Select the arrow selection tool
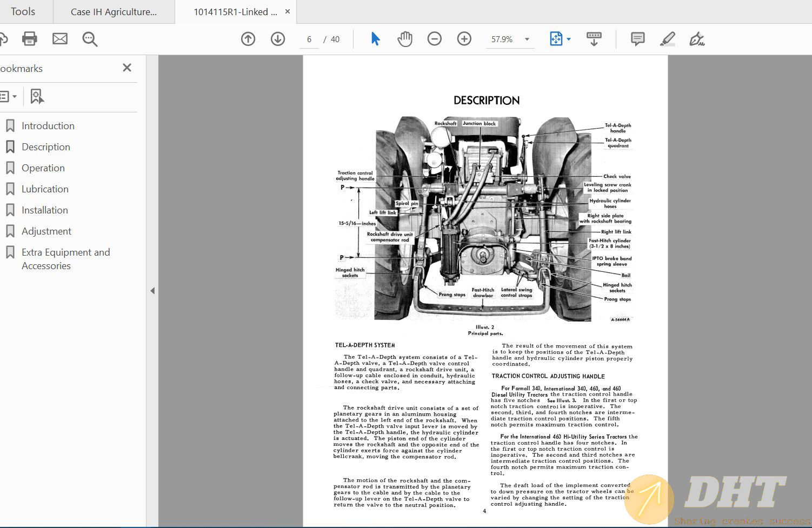This screenshot has width=812, height=528. pos(375,39)
